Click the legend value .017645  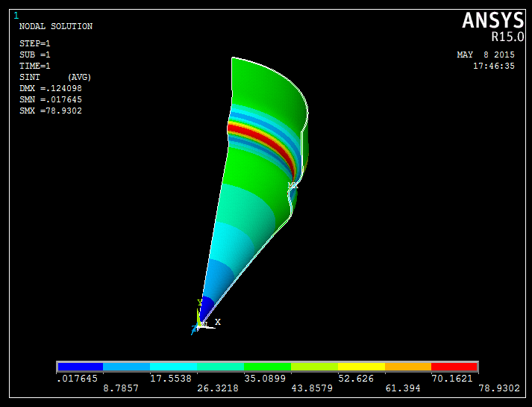click(x=78, y=379)
